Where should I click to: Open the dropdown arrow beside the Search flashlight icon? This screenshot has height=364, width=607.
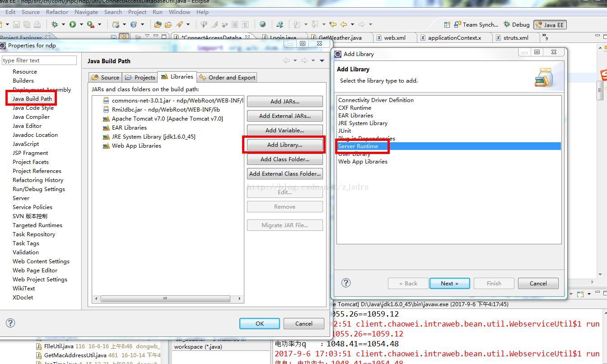point(188,24)
